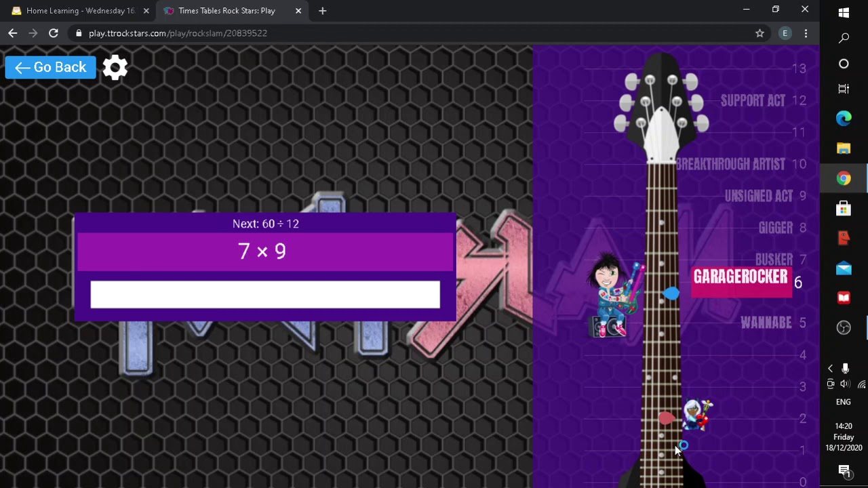Launch Microsoft Edge from the taskbar
868x488 pixels.
[844, 119]
